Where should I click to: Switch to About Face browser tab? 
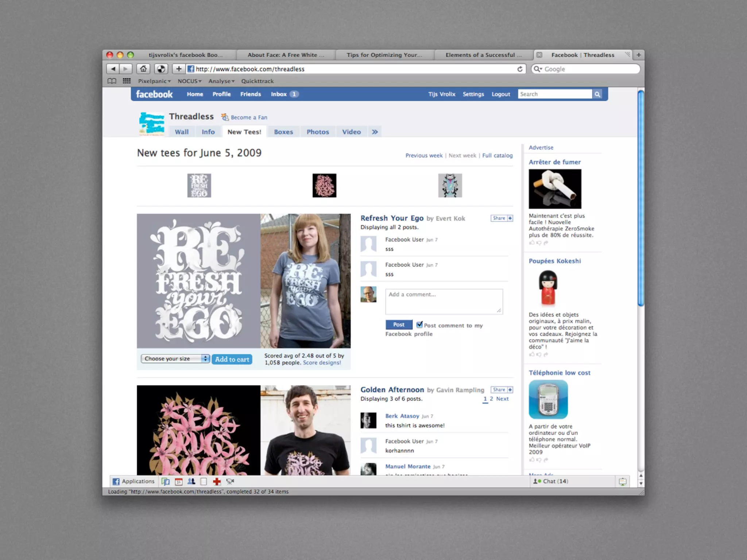286,55
